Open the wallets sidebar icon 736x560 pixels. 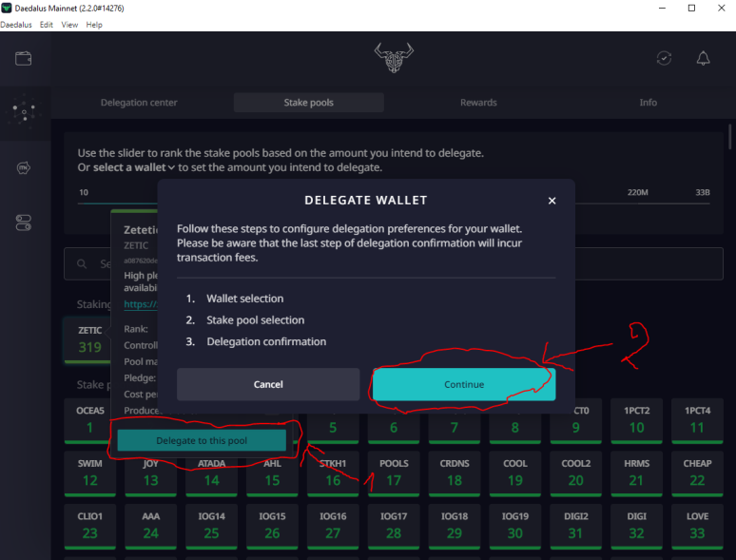[24, 58]
